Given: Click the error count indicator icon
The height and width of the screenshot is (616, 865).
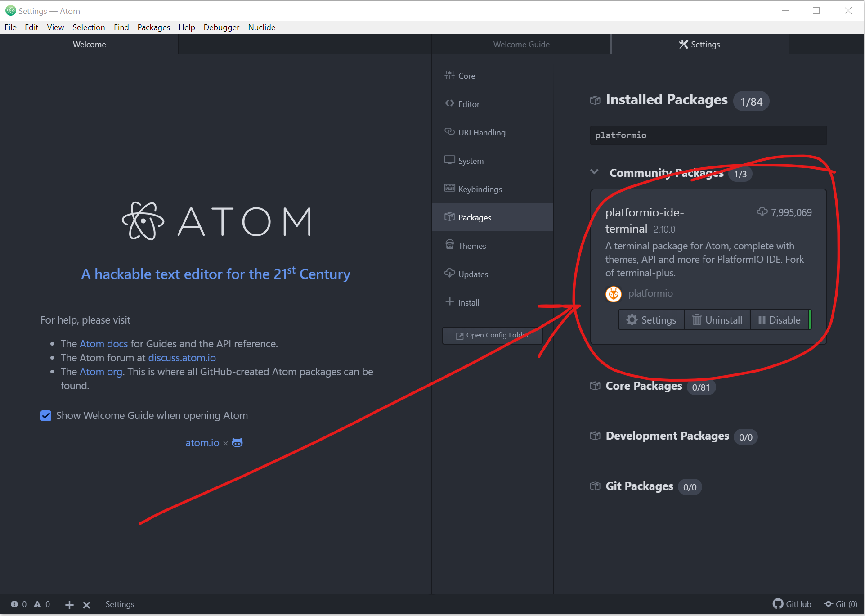Looking at the screenshot, I should 14,604.
